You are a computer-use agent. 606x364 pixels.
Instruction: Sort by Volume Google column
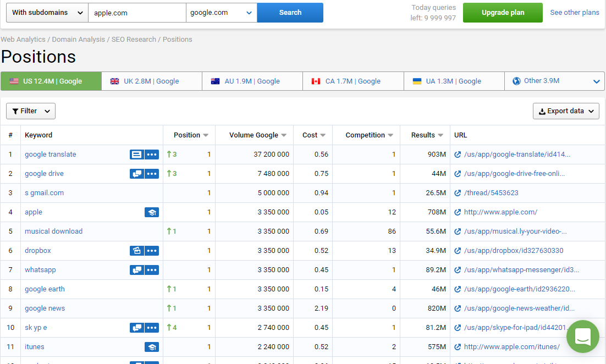pos(258,135)
